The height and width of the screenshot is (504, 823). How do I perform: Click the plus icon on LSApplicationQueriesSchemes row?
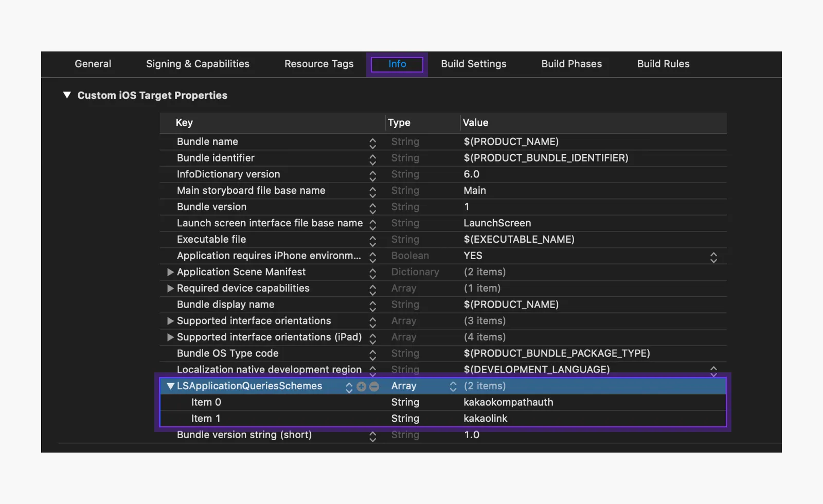[361, 386]
